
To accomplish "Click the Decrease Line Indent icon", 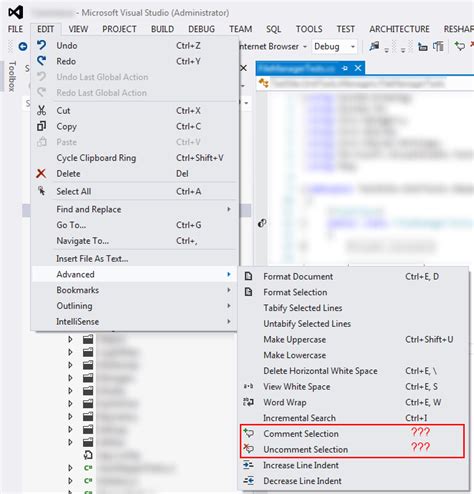I will click(x=248, y=480).
